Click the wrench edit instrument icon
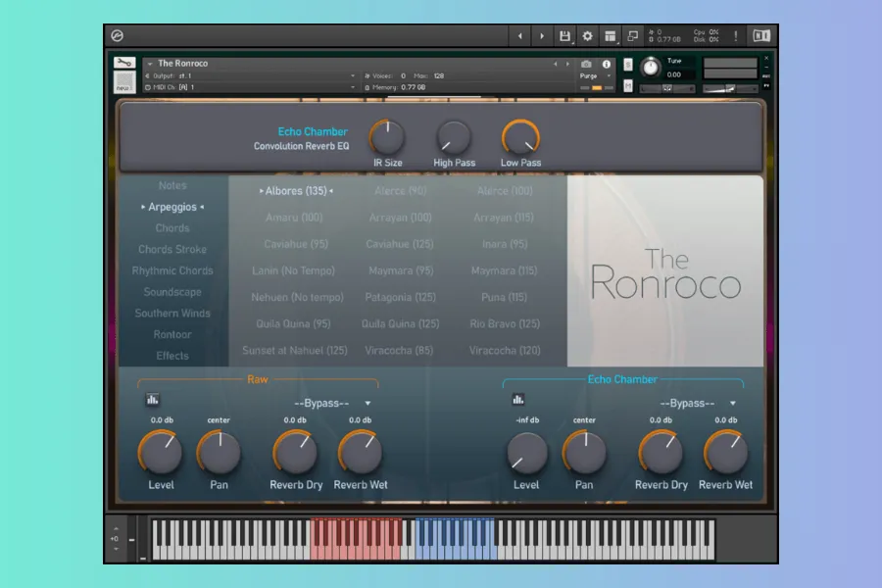Image resolution: width=882 pixels, height=588 pixels. [x=124, y=65]
